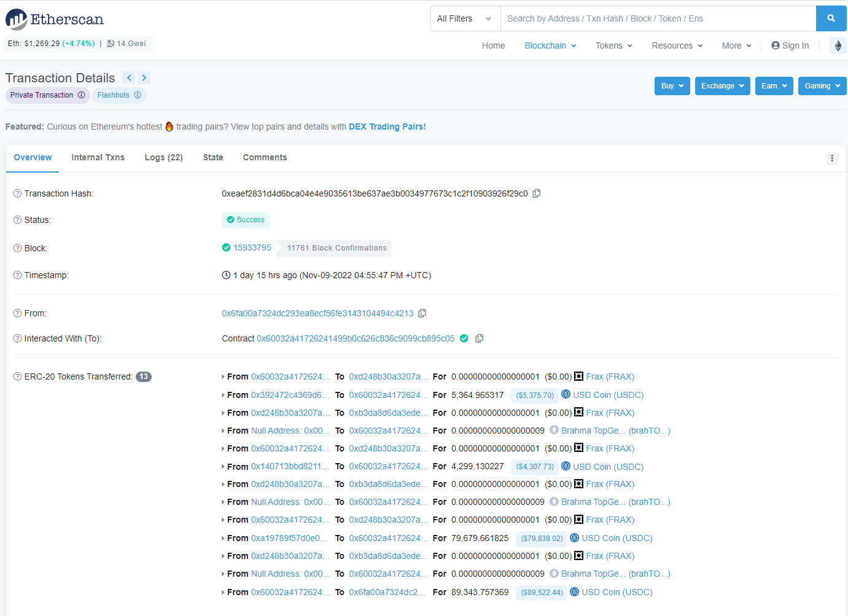The height and width of the screenshot is (616, 848).
Task: Click in the address search field
Action: pyautogui.click(x=658, y=18)
